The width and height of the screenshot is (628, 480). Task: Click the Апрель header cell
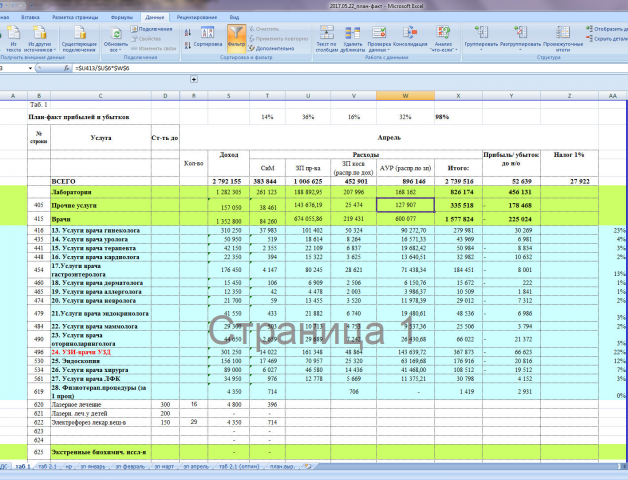(x=389, y=137)
